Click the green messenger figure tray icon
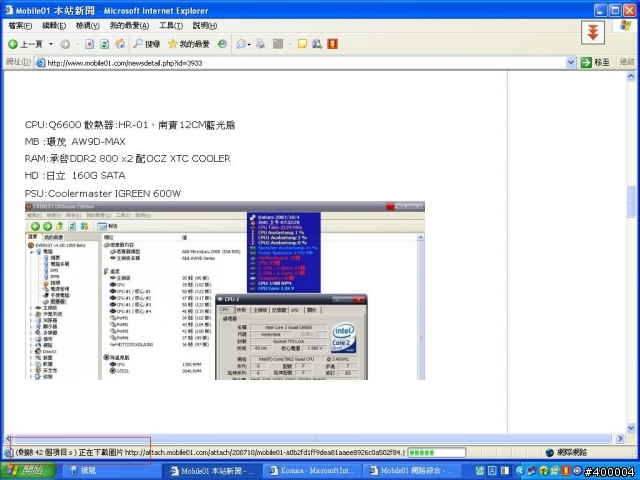 click(555, 471)
